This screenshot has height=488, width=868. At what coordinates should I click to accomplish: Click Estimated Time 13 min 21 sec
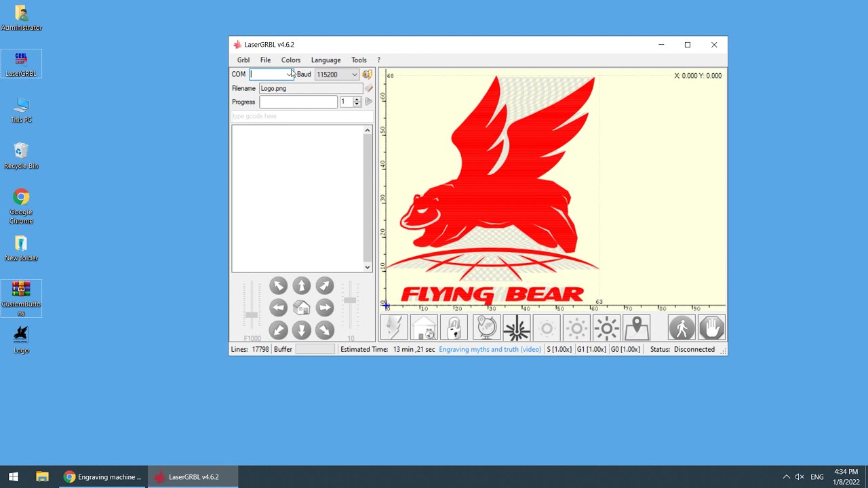coord(387,349)
